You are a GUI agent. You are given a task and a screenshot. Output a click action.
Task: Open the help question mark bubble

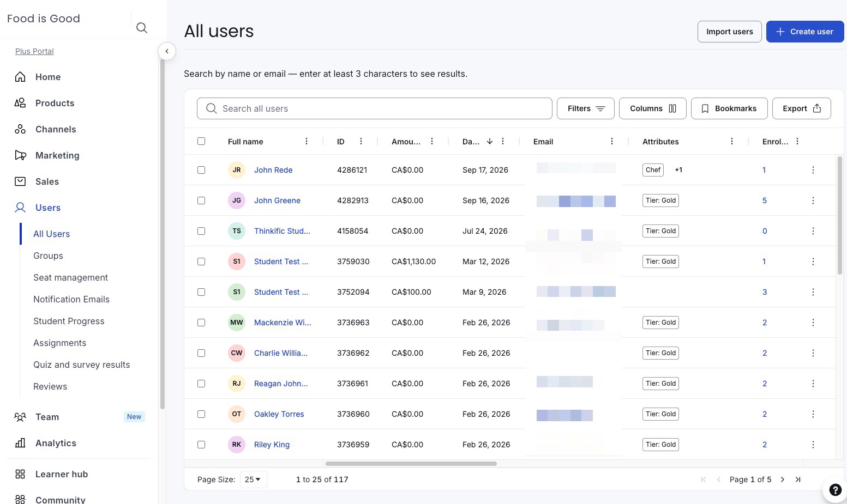[835, 490]
